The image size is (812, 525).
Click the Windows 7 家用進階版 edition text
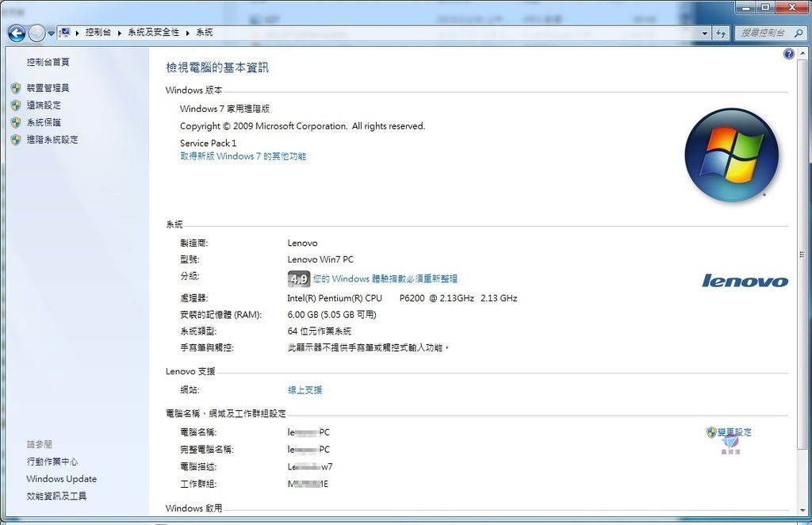tap(224, 109)
